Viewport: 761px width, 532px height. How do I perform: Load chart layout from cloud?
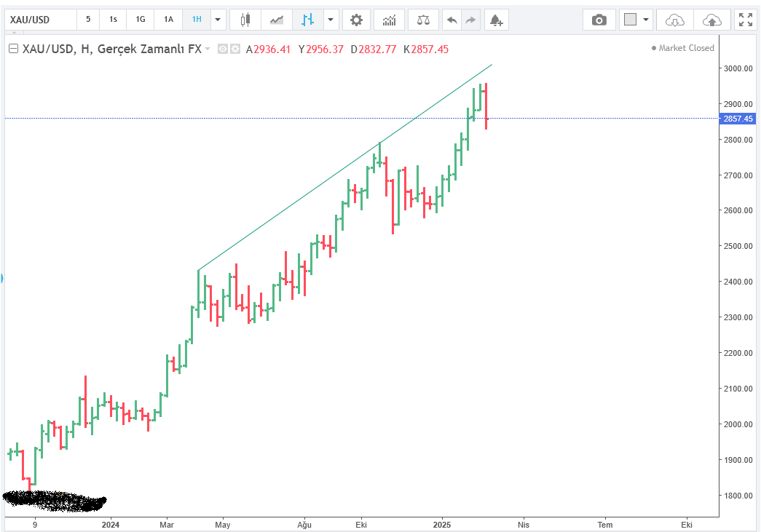674,20
